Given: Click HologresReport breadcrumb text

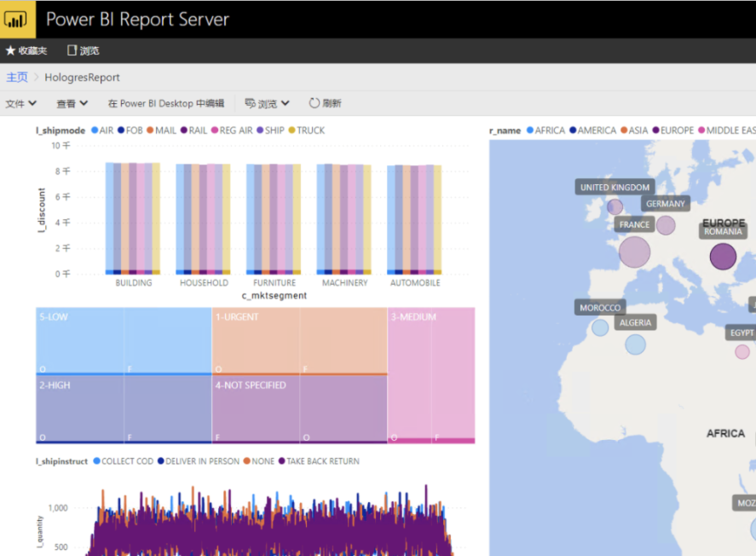Looking at the screenshot, I should tap(82, 77).
